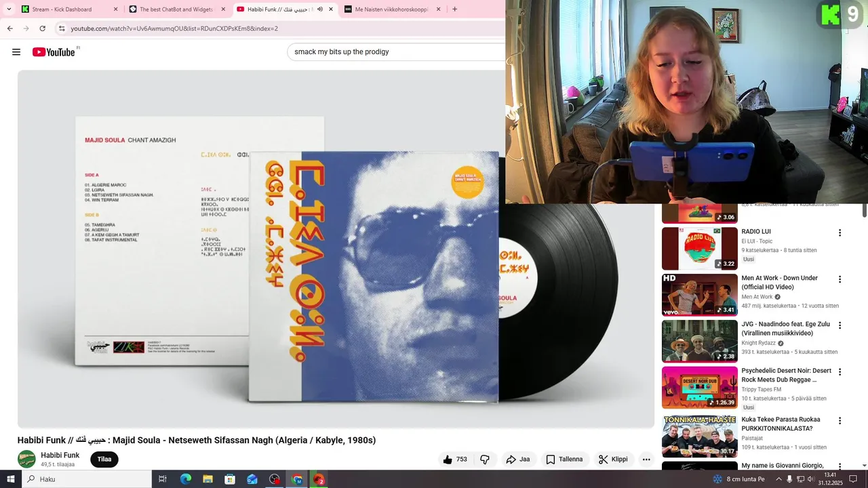Viewport: 868px width, 488px height.
Task: Dislike the video with thumbs down
Action: [x=485, y=460]
